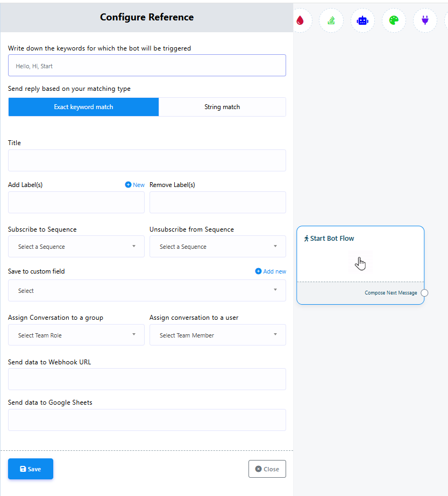Expand the Subscribe to Sequence dropdown
Viewport: 448px width, 496px height.
tap(76, 247)
